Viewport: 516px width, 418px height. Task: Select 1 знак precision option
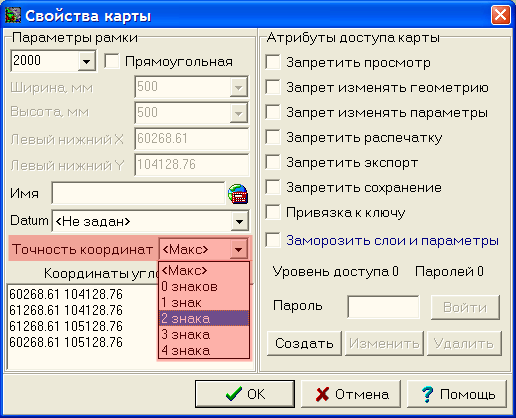click(x=204, y=302)
